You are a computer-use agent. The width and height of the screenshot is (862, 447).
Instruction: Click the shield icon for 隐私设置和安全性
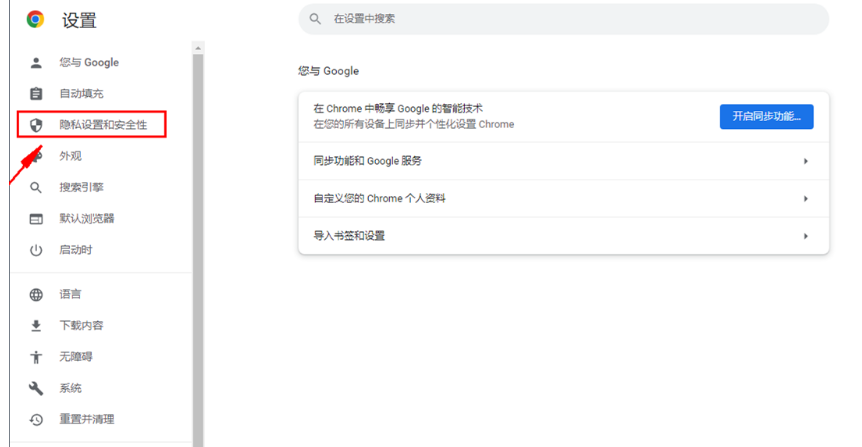coord(36,125)
